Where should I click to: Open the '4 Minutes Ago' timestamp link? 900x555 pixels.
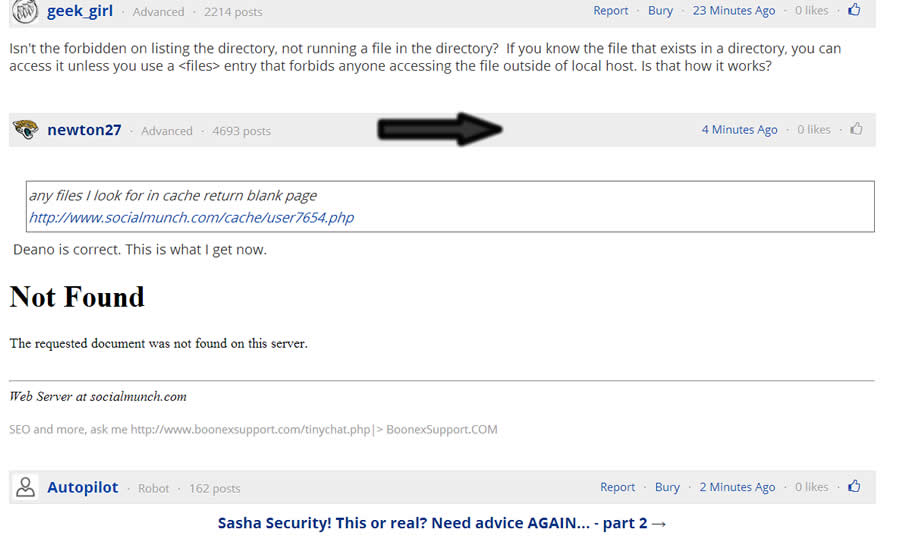(739, 129)
